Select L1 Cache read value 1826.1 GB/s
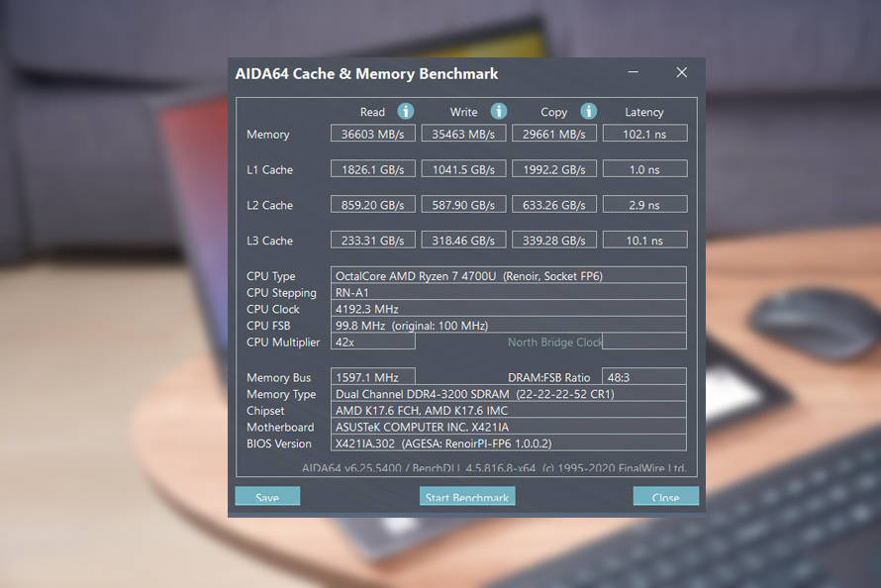The height and width of the screenshot is (588, 881). [x=372, y=169]
